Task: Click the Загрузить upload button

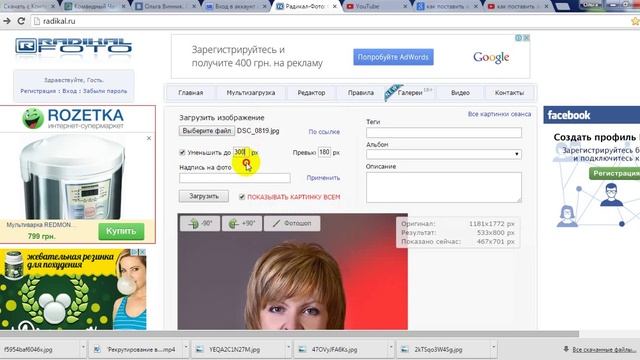Action: point(204,196)
